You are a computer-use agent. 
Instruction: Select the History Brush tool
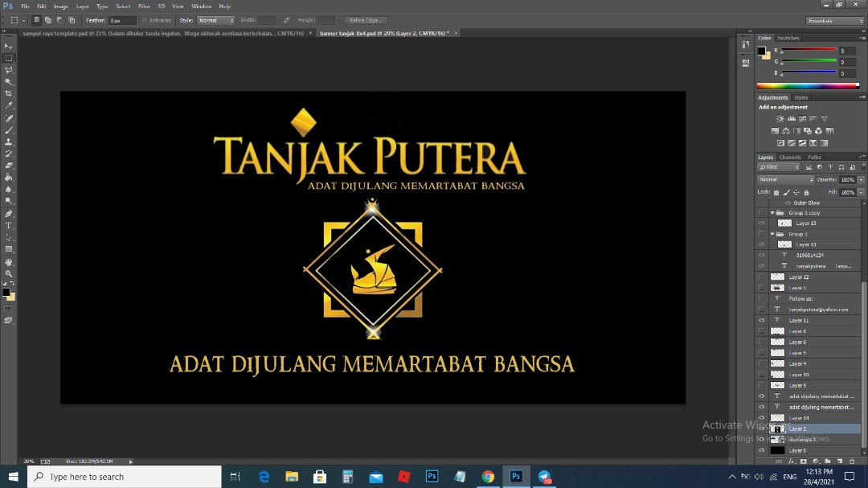click(x=8, y=154)
